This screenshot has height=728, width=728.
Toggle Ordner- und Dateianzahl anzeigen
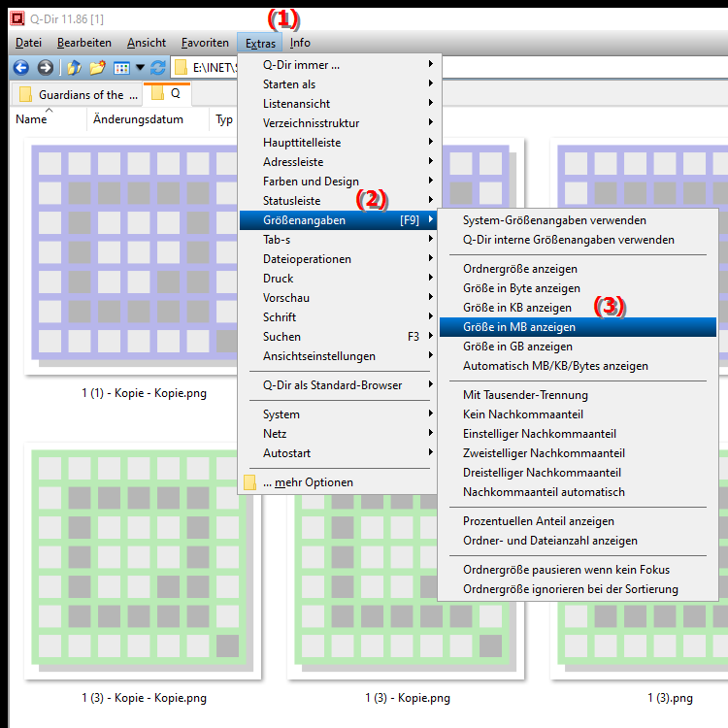(x=578, y=541)
